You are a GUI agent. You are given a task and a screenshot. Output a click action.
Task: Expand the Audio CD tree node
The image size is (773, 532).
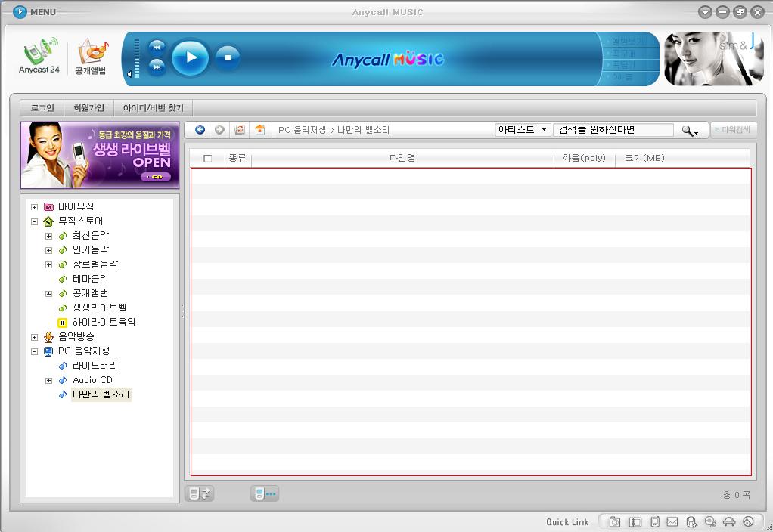point(48,381)
